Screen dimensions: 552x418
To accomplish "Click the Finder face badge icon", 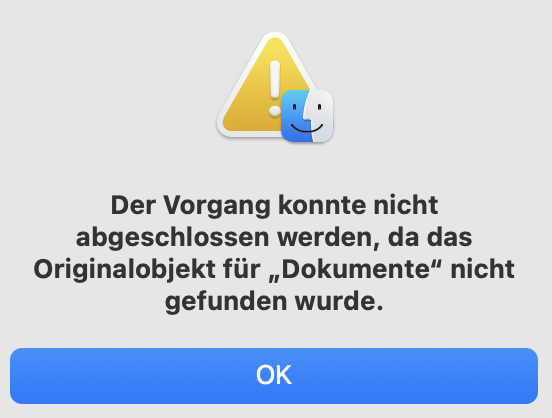I will point(307,116).
